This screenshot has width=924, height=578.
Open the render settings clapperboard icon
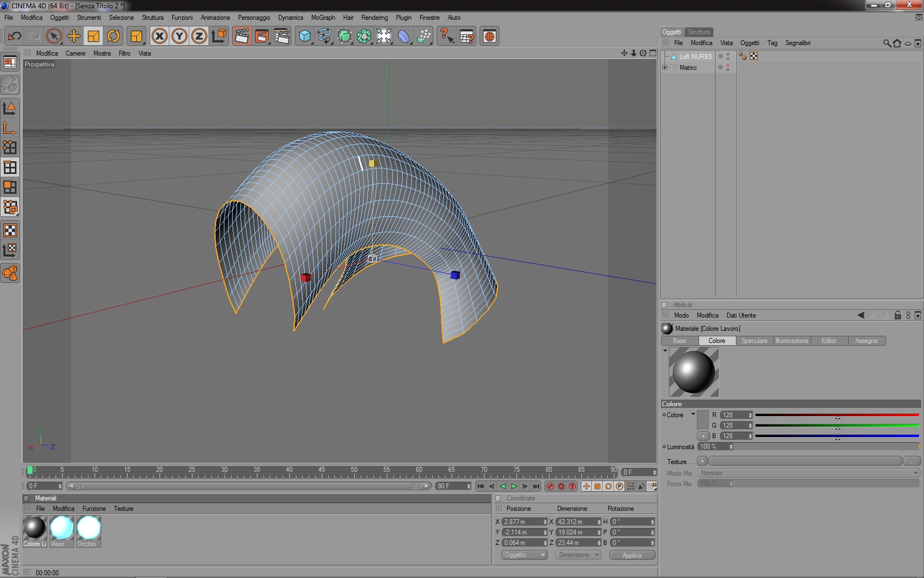[x=282, y=36]
